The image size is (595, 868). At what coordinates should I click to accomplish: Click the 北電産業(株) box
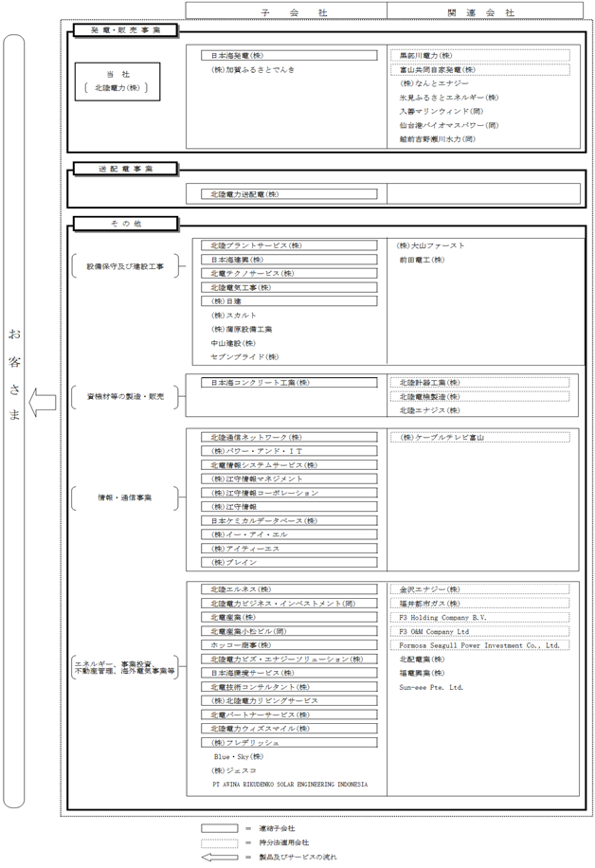pos(289,617)
